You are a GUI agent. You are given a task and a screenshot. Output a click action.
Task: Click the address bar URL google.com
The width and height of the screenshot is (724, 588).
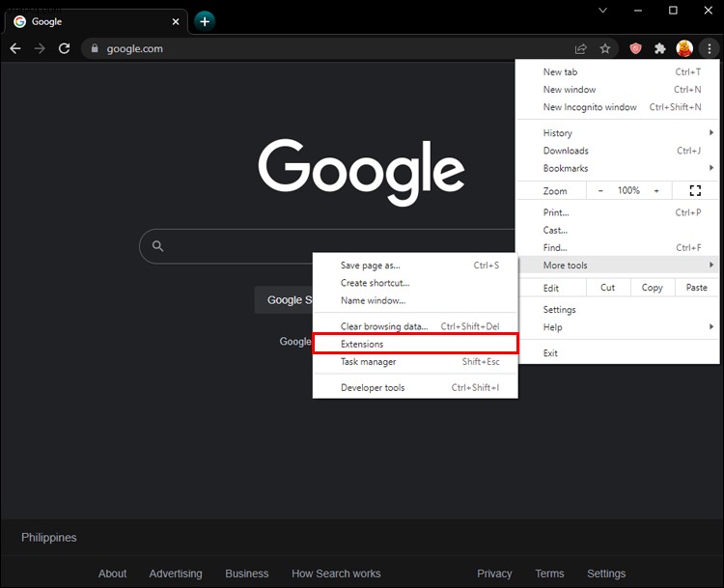pos(135,48)
